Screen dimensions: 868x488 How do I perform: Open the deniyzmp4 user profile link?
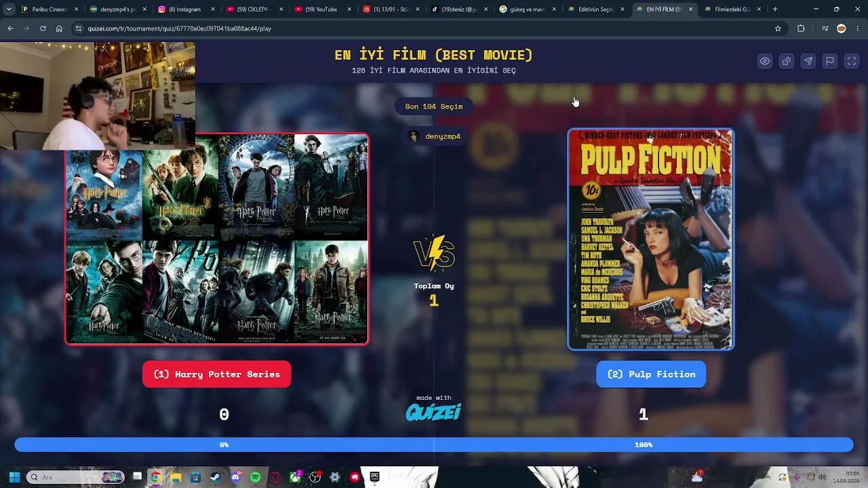434,136
